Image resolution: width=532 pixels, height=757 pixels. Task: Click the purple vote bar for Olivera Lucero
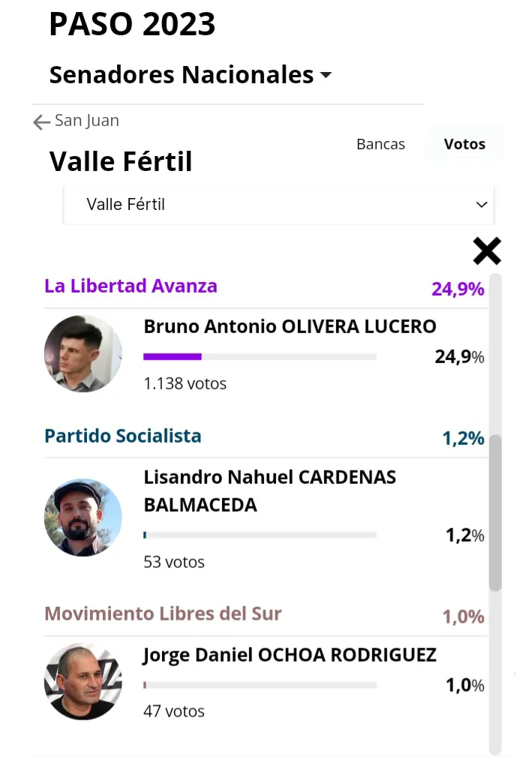(173, 356)
